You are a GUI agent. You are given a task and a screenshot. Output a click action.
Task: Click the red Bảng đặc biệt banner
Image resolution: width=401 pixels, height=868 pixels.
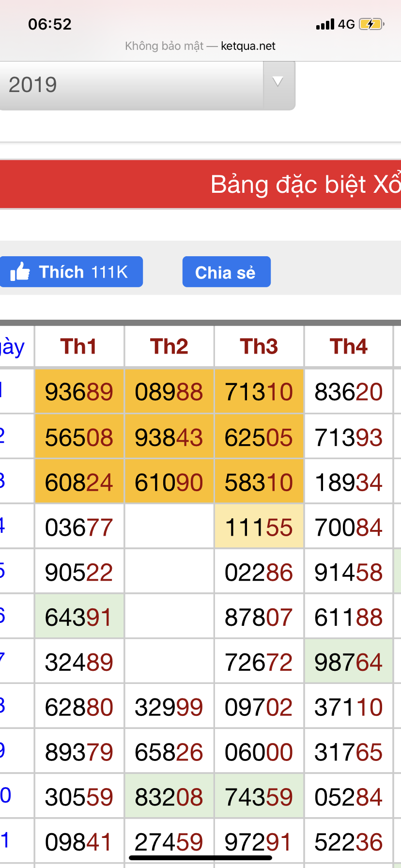(x=200, y=185)
